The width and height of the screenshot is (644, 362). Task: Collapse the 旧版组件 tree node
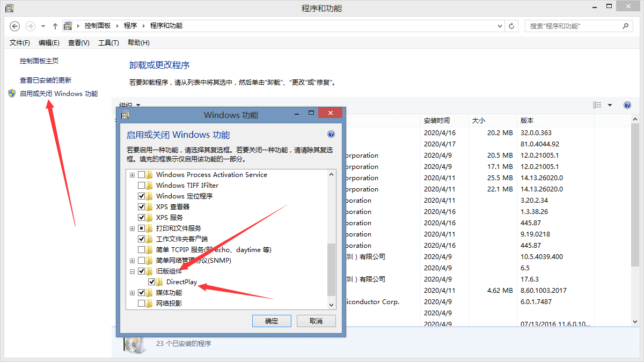click(132, 271)
